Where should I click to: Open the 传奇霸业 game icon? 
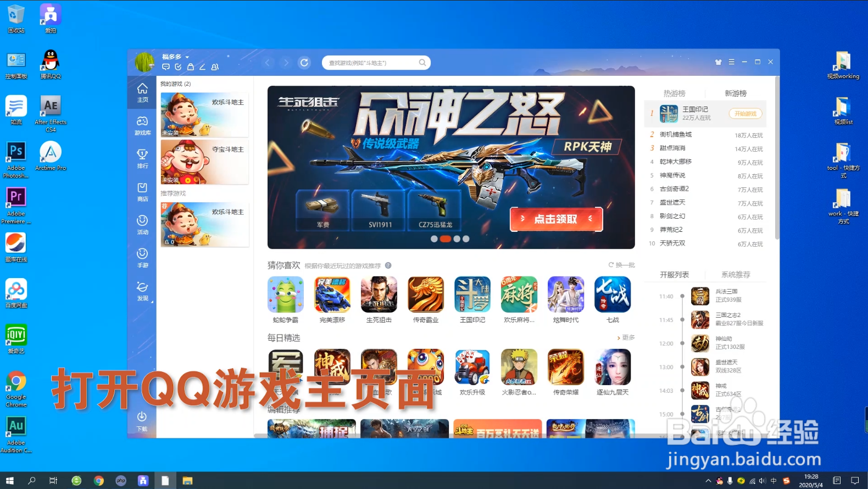[426, 295]
